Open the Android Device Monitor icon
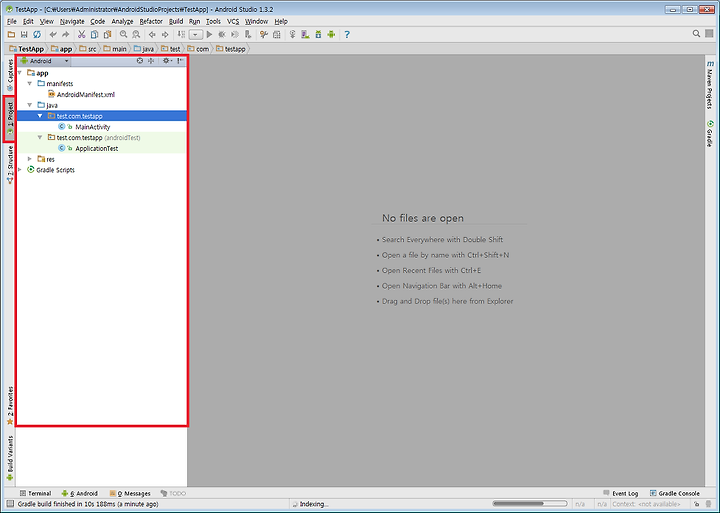The height and width of the screenshot is (513, 720). [331, 34]
